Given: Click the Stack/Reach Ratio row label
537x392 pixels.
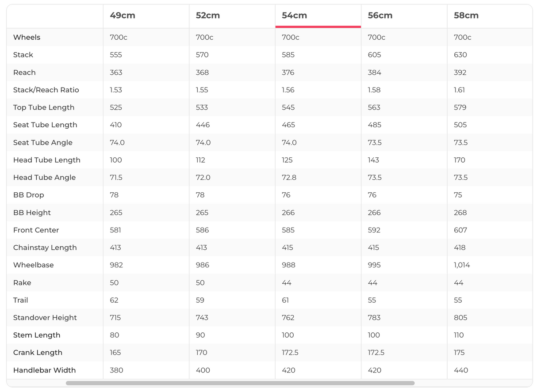Looking at the screenshot, I should tap(46, 90).
